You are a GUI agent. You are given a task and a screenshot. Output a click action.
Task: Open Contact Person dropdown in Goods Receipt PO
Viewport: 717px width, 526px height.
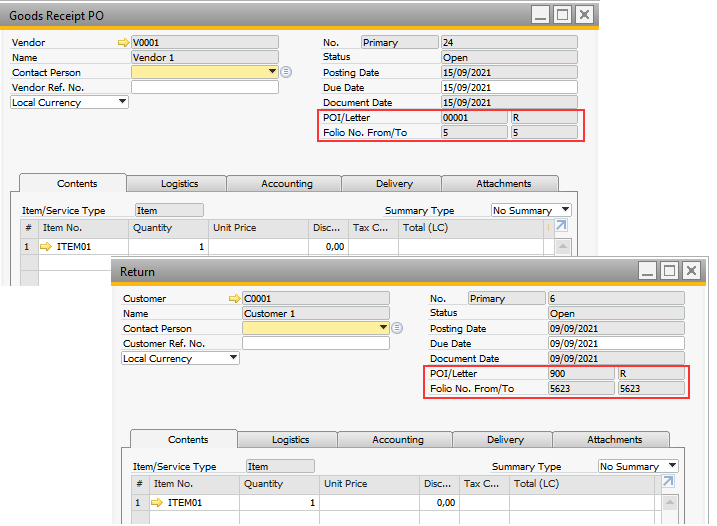coord(272,72)
